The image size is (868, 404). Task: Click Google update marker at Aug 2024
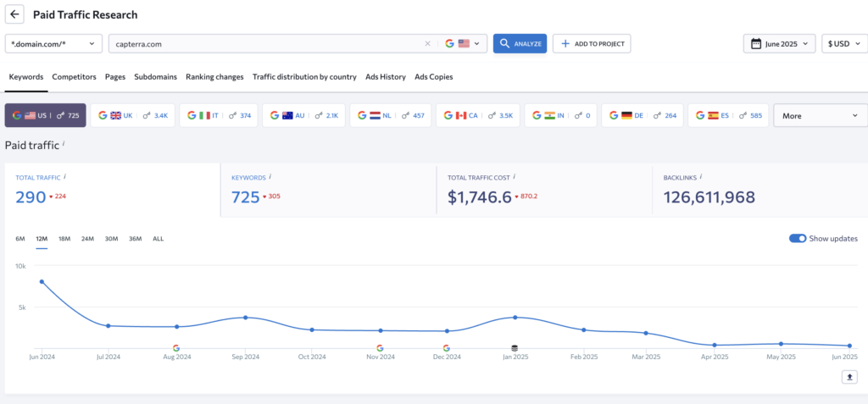point(176,348)
